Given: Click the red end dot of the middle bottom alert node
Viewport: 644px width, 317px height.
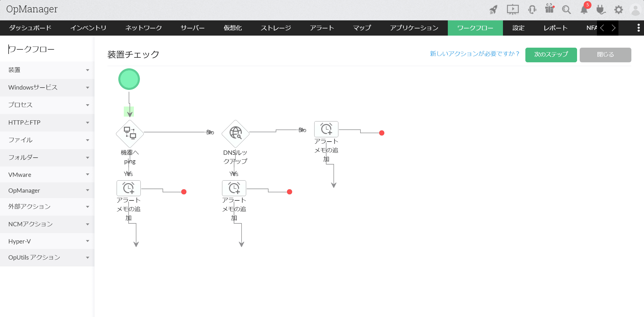Looking at the screenshot, I should click(290, 192).
